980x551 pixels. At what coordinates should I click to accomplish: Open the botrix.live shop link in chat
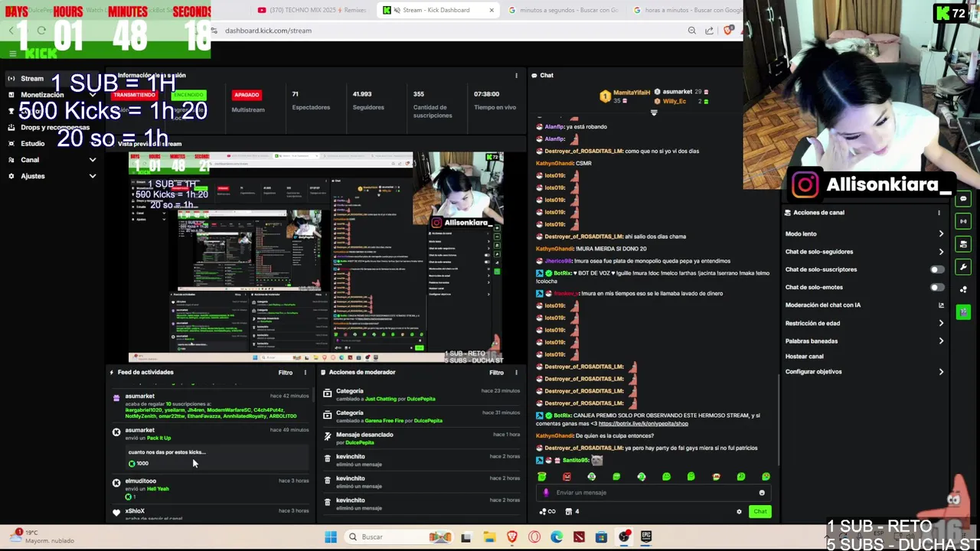pyautogui.click(x=643, y=423)
